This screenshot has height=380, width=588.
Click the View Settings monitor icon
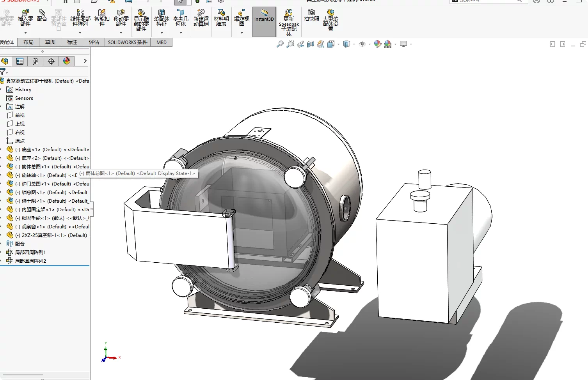point(403,44)
